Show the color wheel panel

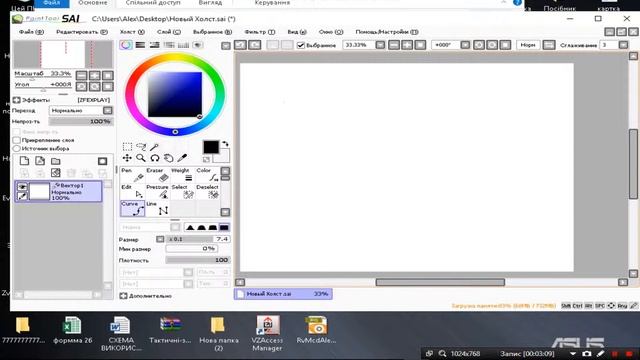click(126, 45)
